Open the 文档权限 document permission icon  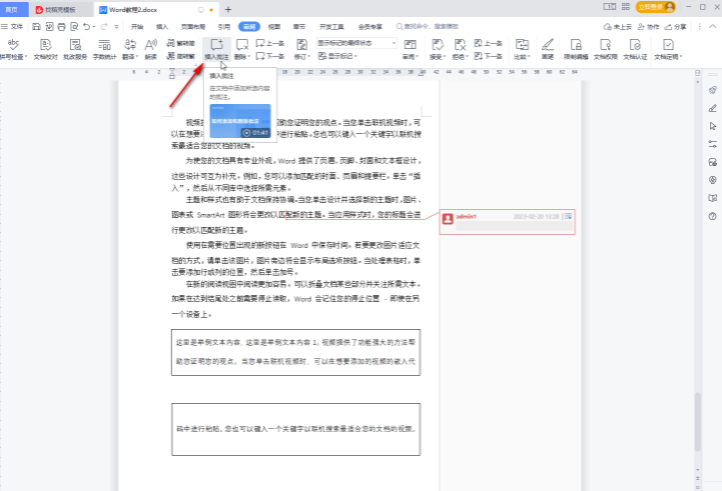606,45
